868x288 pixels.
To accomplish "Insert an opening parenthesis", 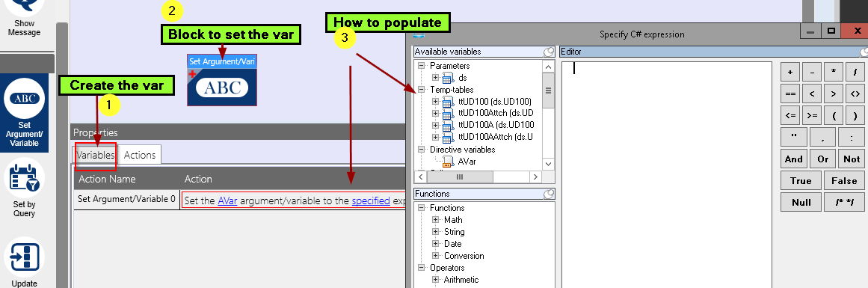I will [833, 116].
